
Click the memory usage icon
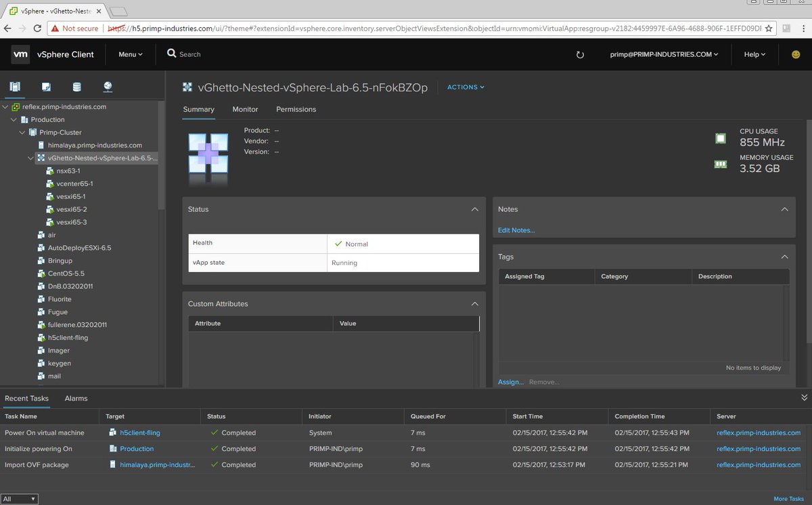(x=721, y=164)
